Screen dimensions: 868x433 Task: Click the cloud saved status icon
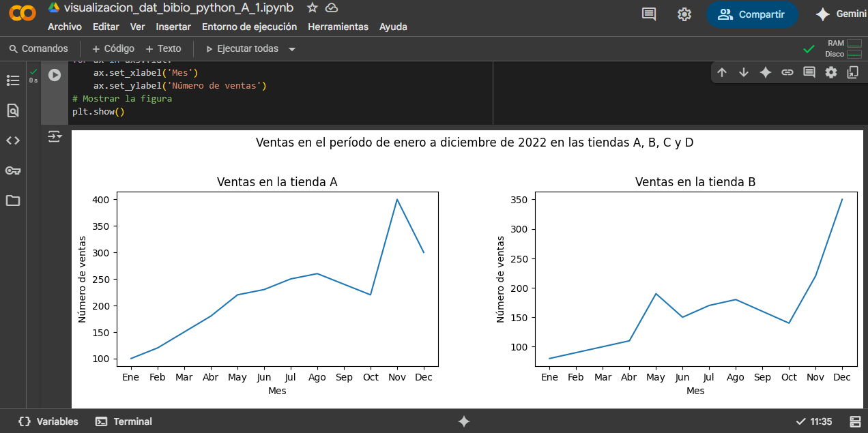pyautogui.click(x=332, y=8)
